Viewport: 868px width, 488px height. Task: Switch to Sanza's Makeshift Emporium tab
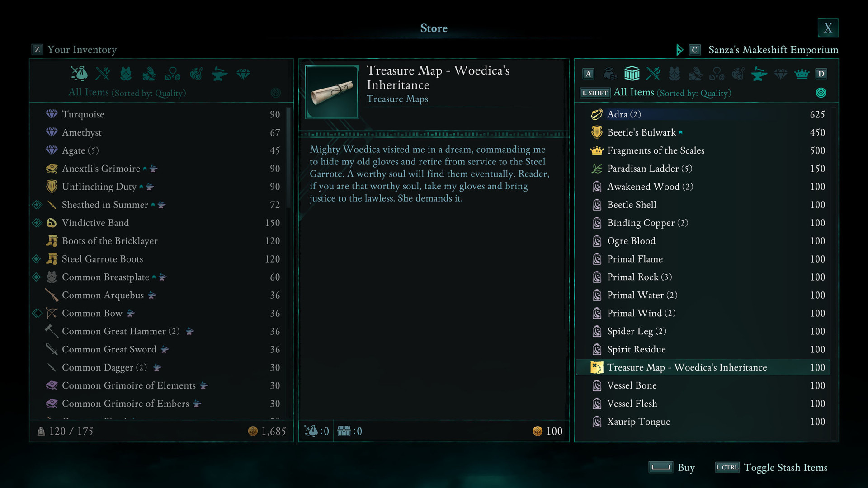point(764,49)
